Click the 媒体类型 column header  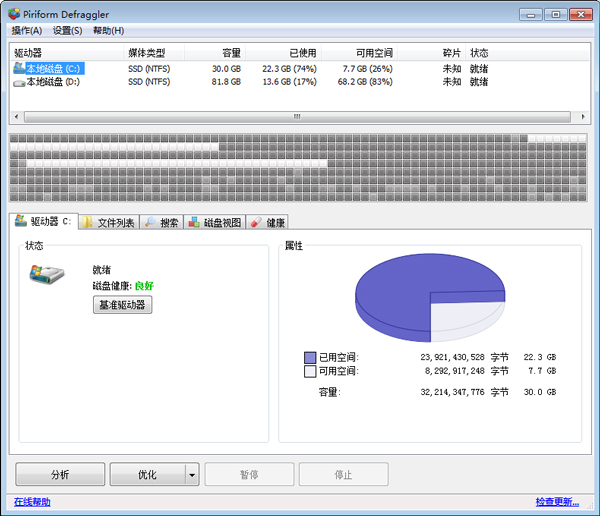(x=154, y=53)
